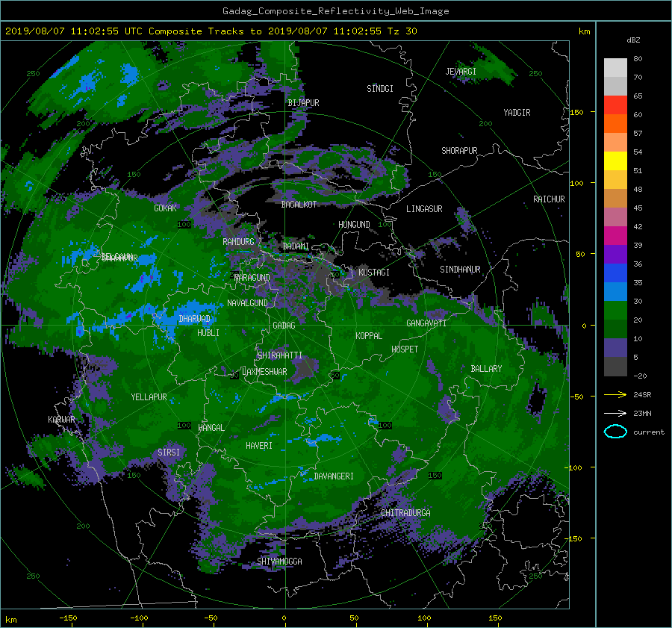This screenshot has width=672, height=628.
Task: Click the KARWAR city label
Action: click(61, 420)
